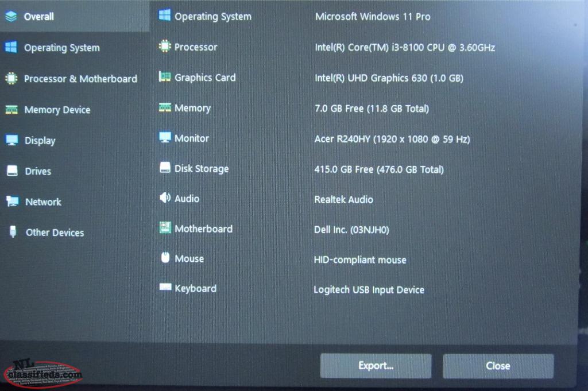Click the HID-compliant mouse value
The image size is (588, 391).
(x=360, y=260)
